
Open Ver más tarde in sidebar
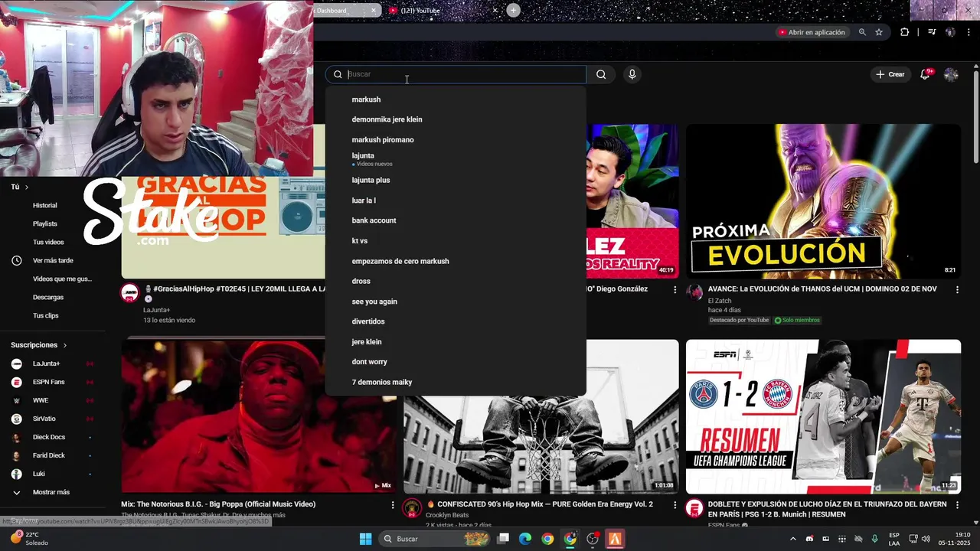[x=52, y=260]
